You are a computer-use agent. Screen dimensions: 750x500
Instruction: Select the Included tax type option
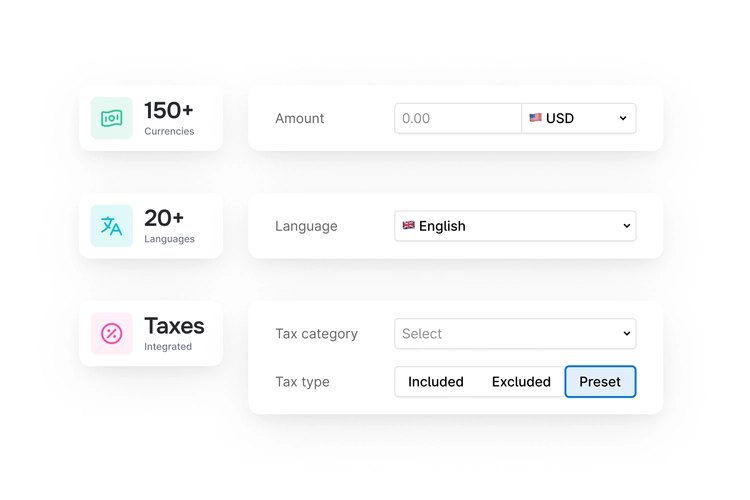point(436,382)
